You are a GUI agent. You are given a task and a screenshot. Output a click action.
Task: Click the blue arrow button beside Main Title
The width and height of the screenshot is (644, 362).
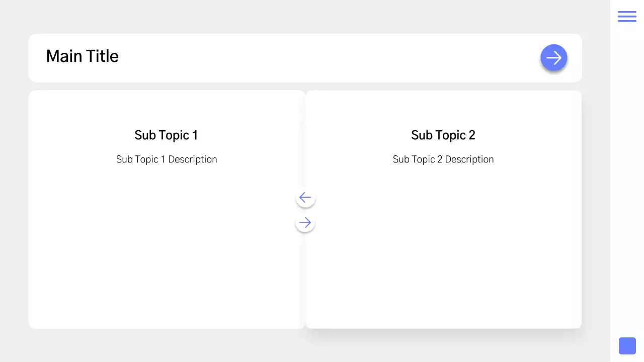pyautogui.click(x=553, y=58)
